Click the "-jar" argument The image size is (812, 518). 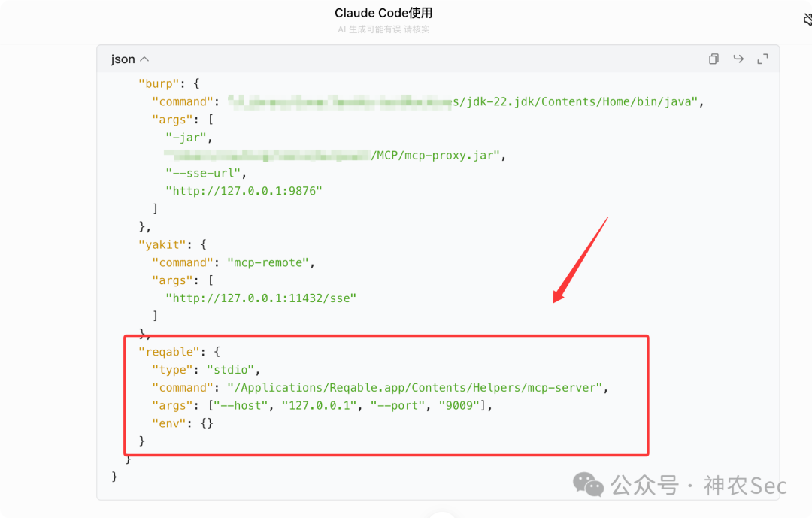(x=186, y=138)
